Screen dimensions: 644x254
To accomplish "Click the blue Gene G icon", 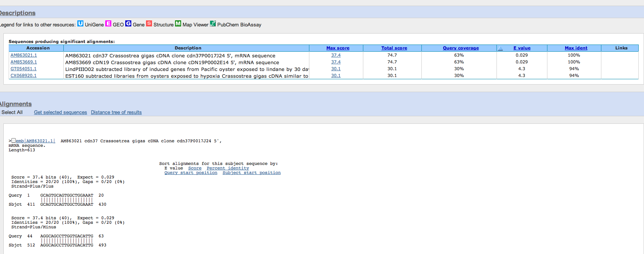I will pyautogui.click(x=128, y=24).
